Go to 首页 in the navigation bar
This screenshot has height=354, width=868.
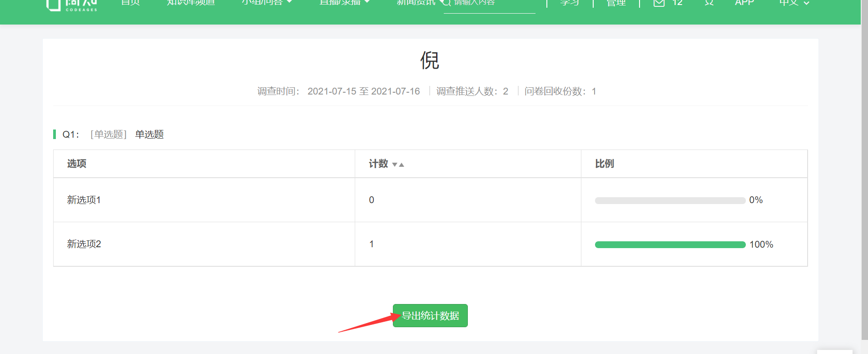click(x=130, y=3)
